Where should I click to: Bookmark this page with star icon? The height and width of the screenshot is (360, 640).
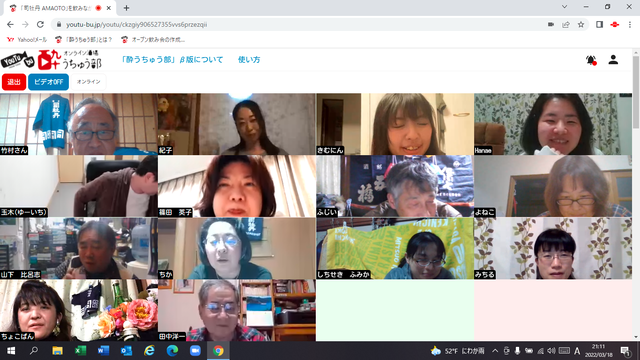pyautogui.click(x=581, y=24)
